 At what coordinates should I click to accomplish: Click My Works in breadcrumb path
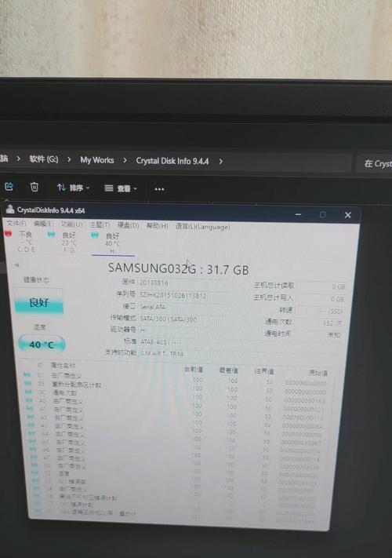click(97, 160)
